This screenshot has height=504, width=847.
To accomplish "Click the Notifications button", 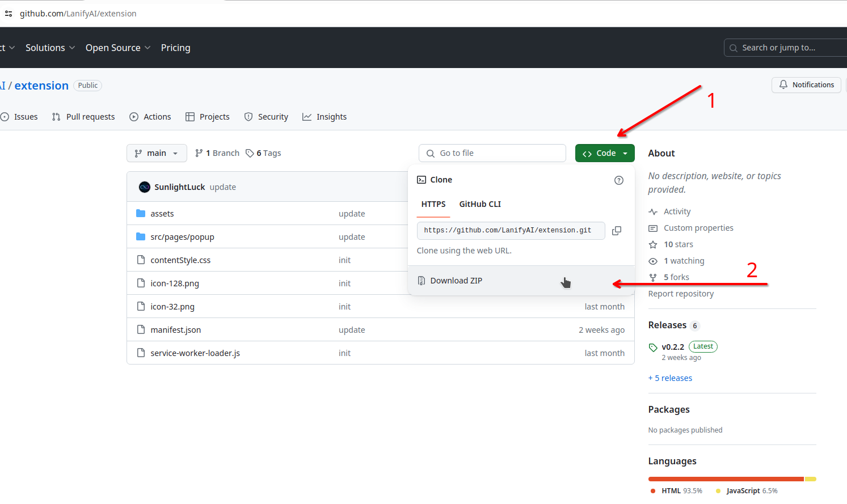I will [806, 84].
